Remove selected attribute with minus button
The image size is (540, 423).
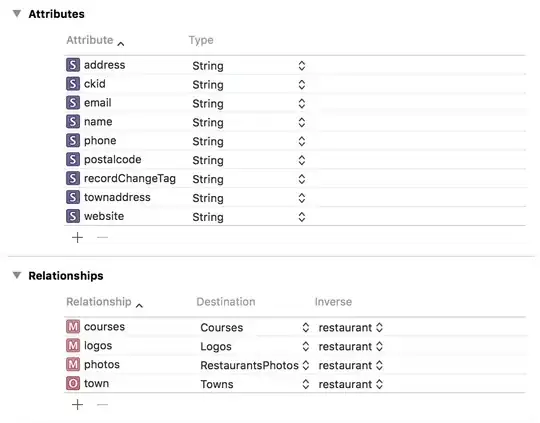[x=102, y=237]
